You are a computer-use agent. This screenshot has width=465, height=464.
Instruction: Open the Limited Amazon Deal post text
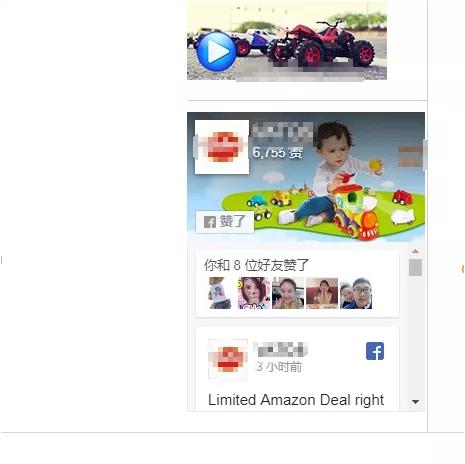[296, 400]
